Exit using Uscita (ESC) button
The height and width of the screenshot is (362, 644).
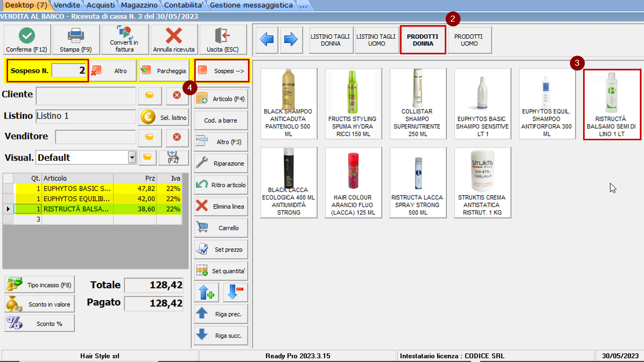click(x=221, y=39)
